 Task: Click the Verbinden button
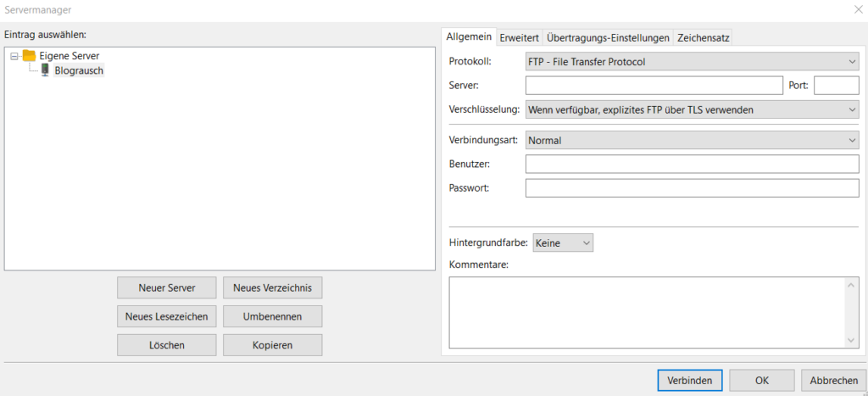[x=690, y=381]
